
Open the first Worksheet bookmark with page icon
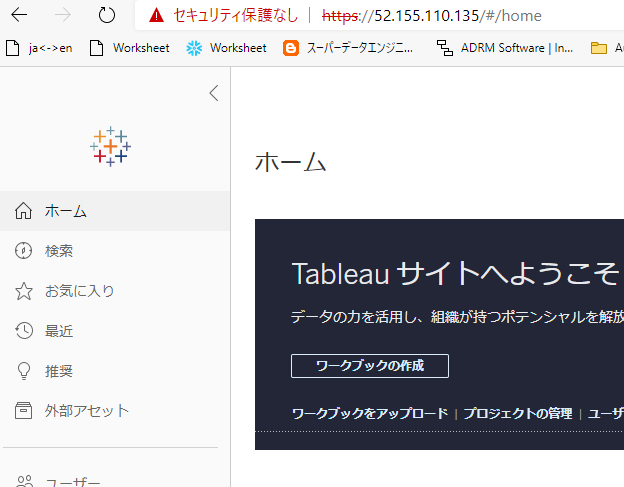(130, 48)
